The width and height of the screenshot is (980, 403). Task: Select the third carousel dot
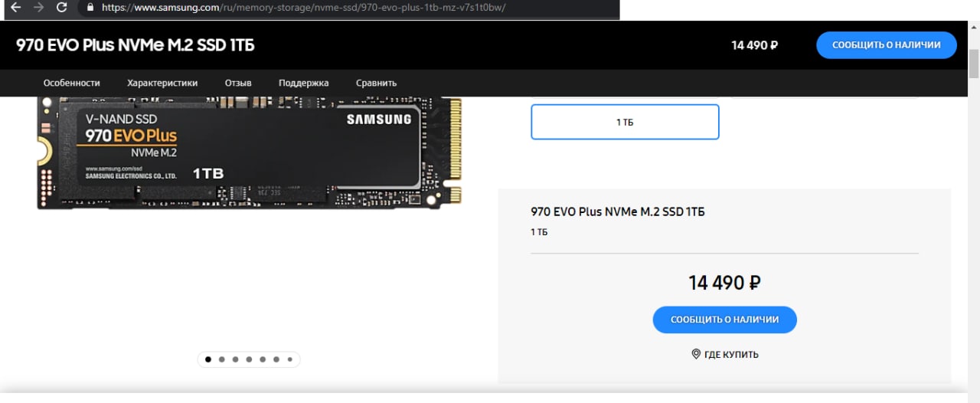click(x=235, y=359)
